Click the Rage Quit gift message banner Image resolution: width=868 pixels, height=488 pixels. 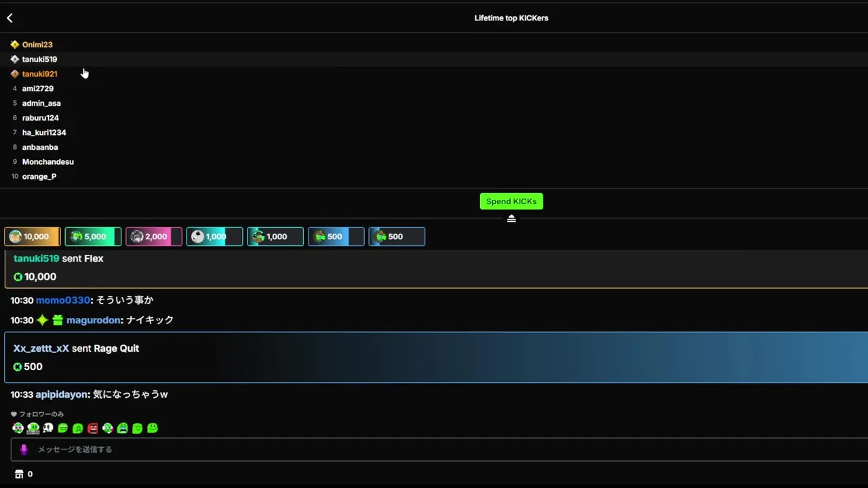436,357
